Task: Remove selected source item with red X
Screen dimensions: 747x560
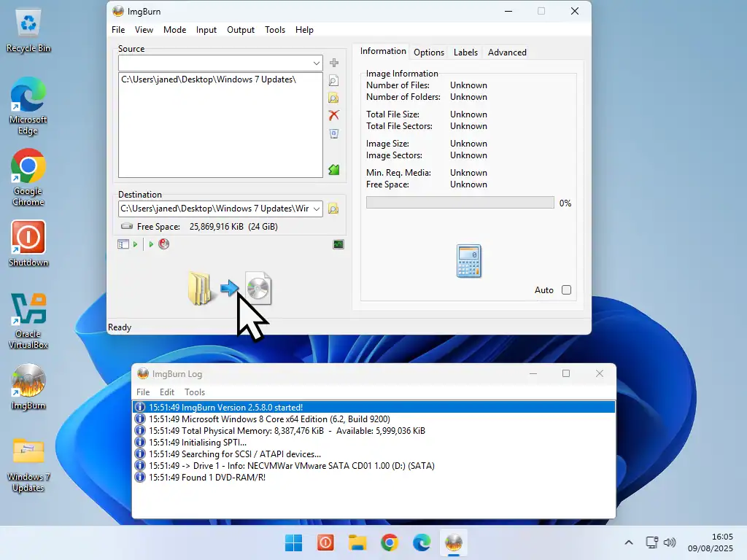Action: (x=333, y=115)
